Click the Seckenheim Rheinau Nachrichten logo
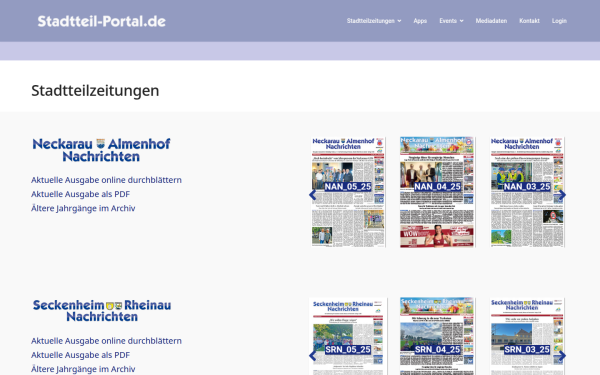 102,311
